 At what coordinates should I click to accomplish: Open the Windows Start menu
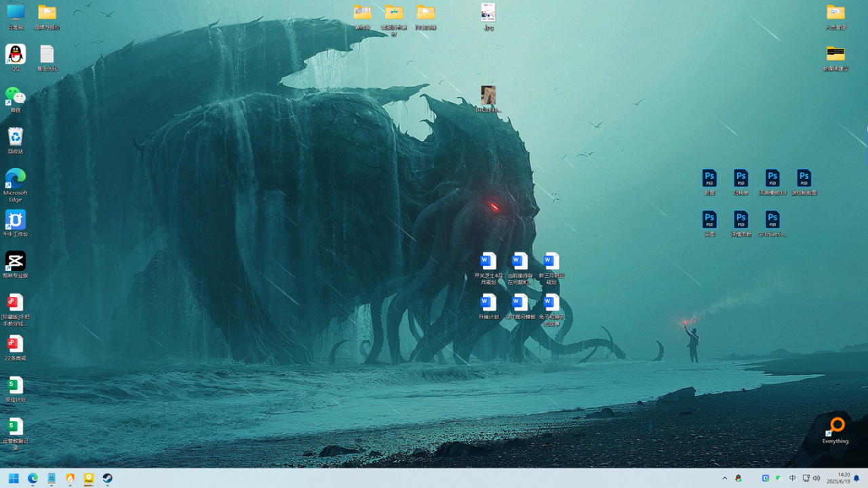coord(14,478)
